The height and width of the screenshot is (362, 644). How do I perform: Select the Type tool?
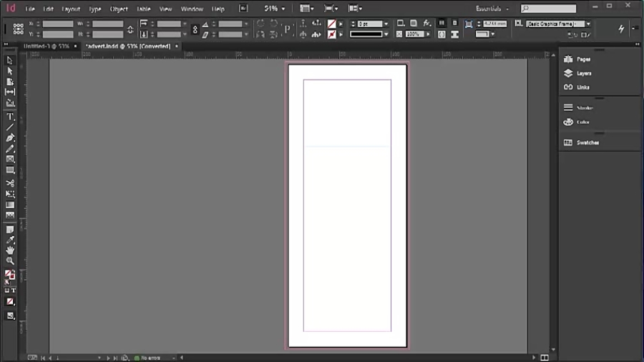point(10,117)
